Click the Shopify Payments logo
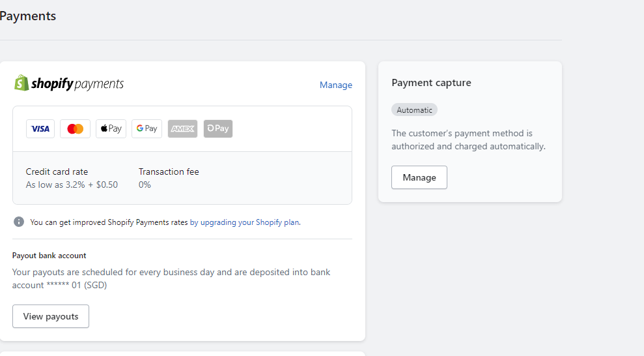This screenshot has width=644, height=356. (69, 83)
